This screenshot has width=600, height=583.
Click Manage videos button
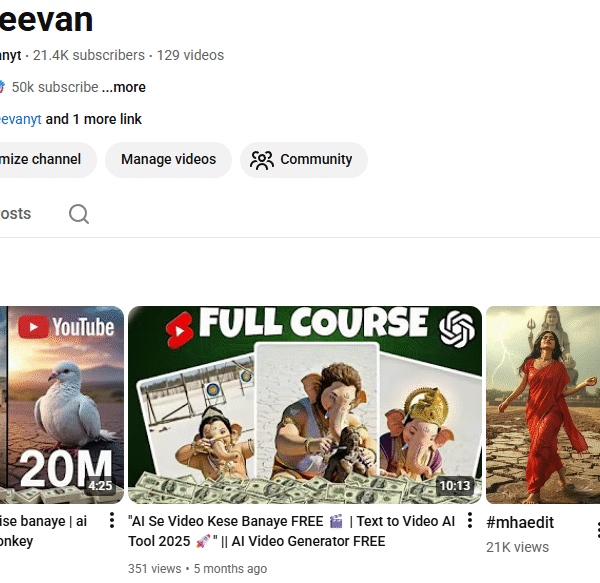point(168,160)
